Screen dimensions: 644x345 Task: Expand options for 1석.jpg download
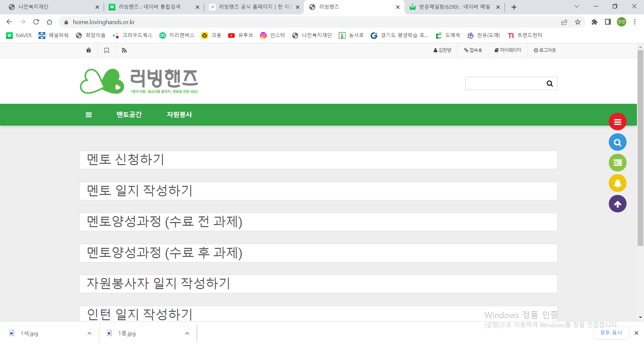pos(89,333)
